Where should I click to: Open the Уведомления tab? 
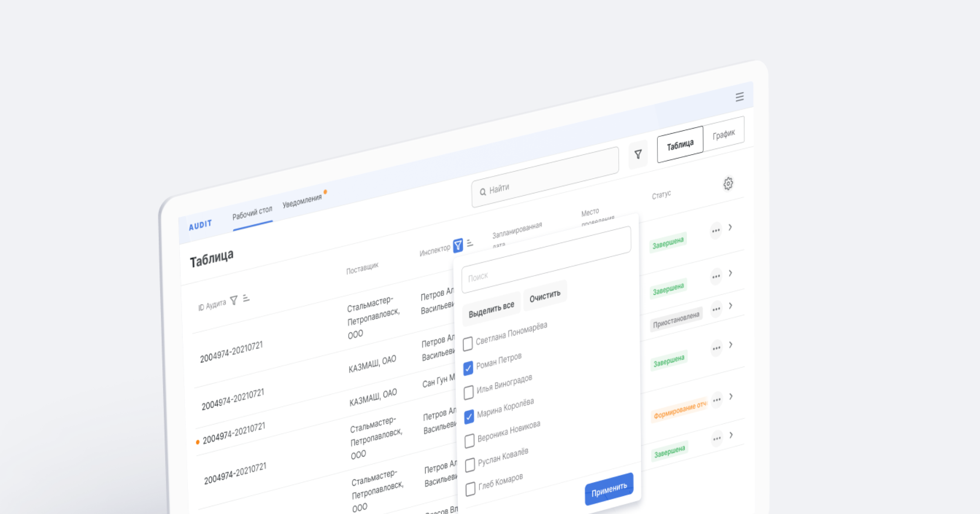pos(302,201)
